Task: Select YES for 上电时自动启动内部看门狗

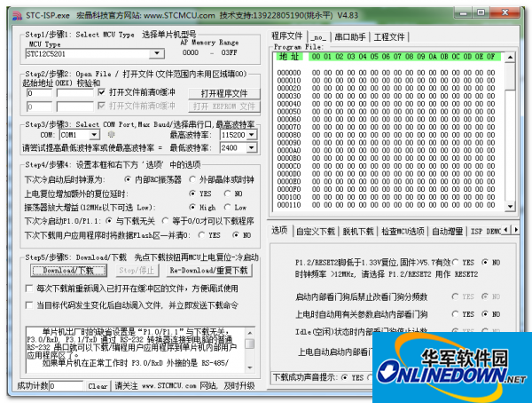Action: (456, 314)
